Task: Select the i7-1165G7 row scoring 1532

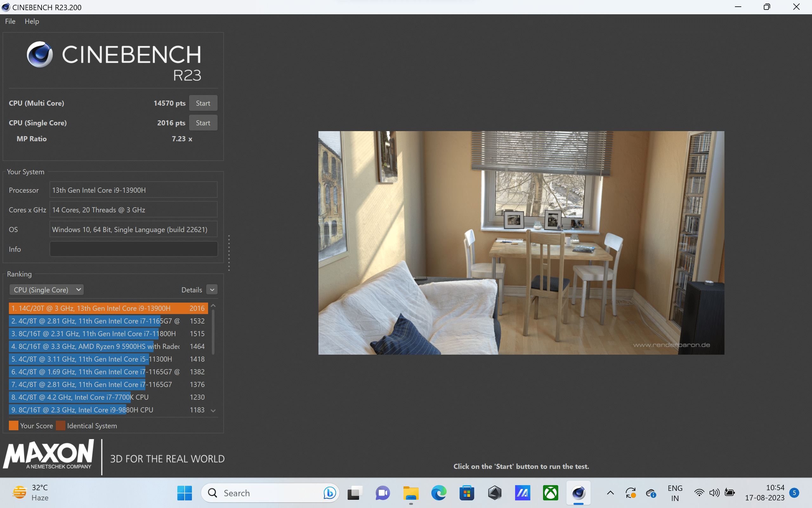Action: pos(108,321)
